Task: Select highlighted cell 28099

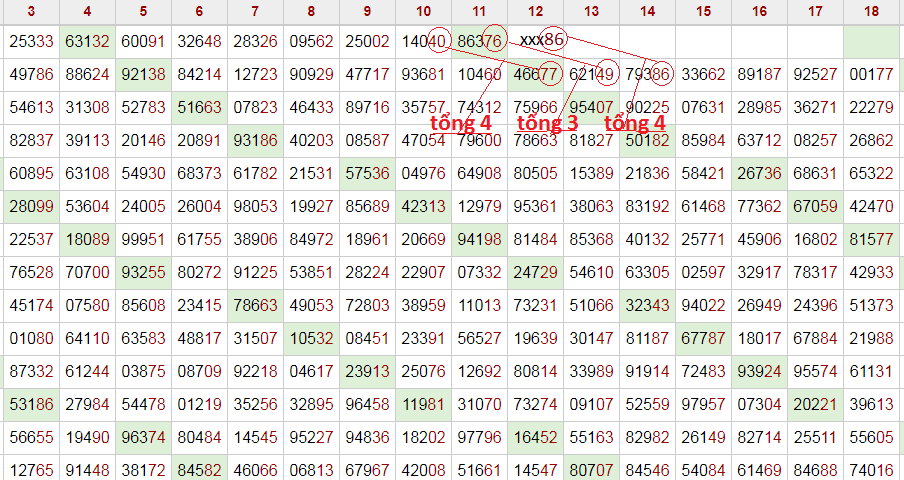Action: [x=31, y=206]
